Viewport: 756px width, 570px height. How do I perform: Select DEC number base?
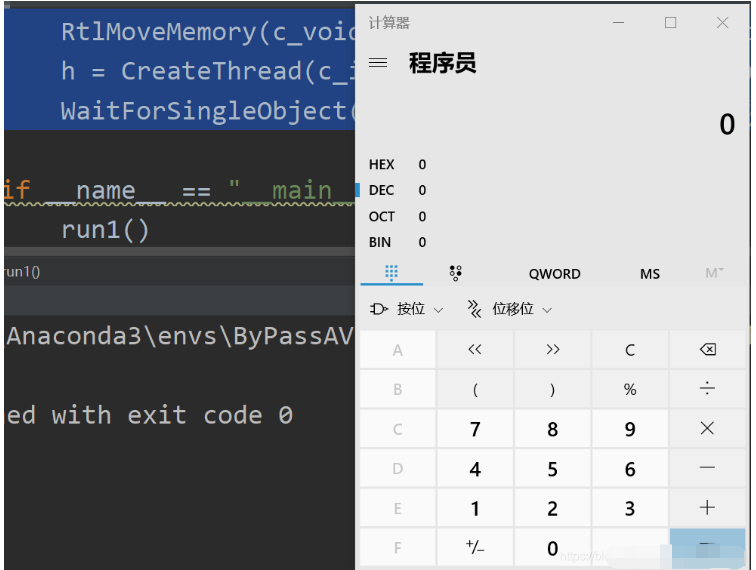[398, 190]
